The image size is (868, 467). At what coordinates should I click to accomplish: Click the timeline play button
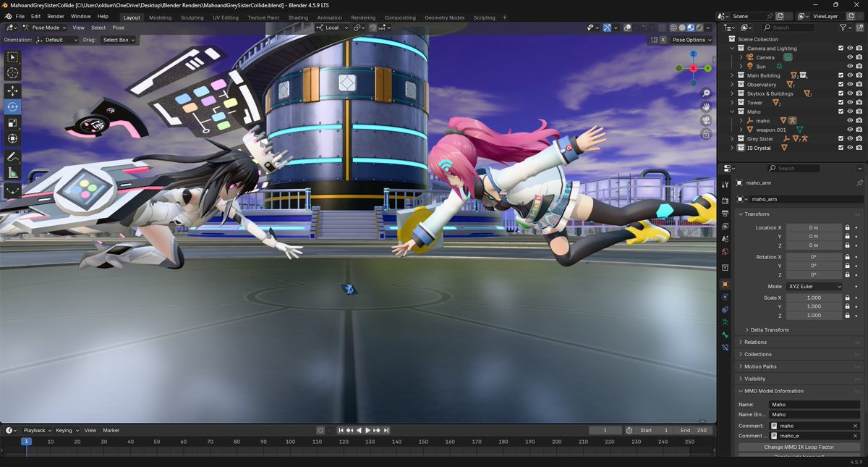tap(368, 430)
